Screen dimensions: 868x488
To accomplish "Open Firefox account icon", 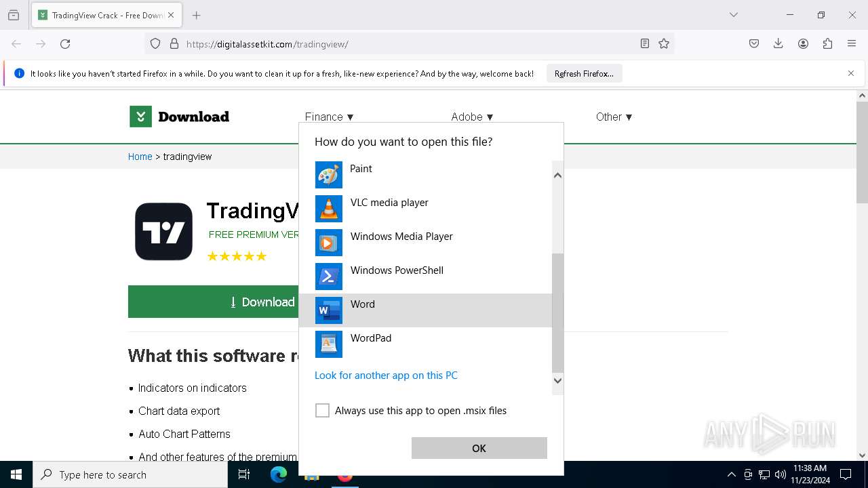I will tap(803, 44).
